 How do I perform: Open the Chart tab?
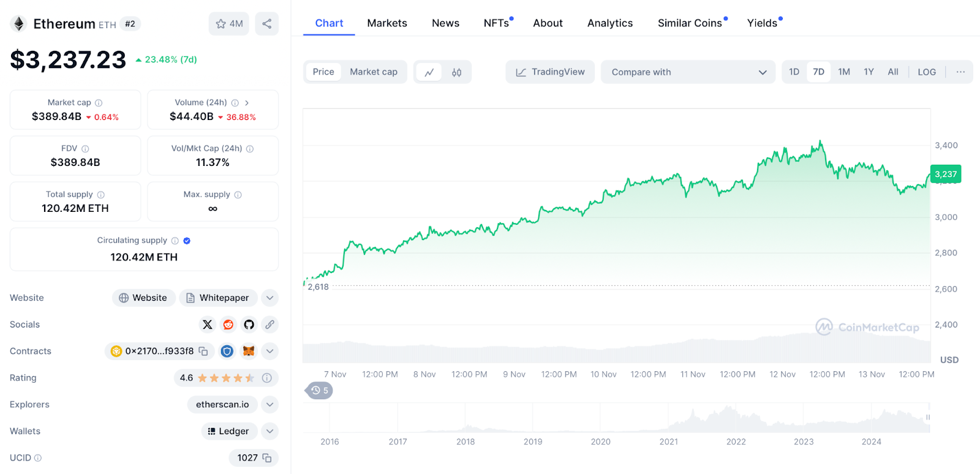[329, 23]
